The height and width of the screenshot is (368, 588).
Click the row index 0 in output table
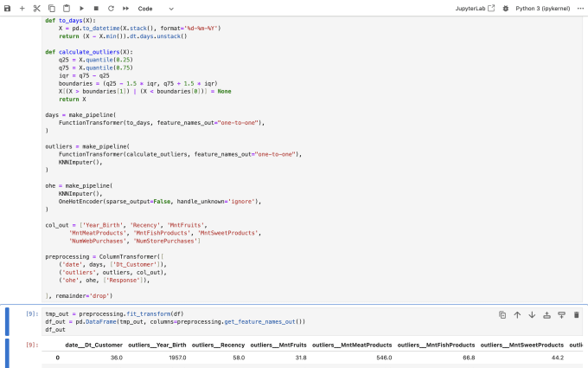57,358
